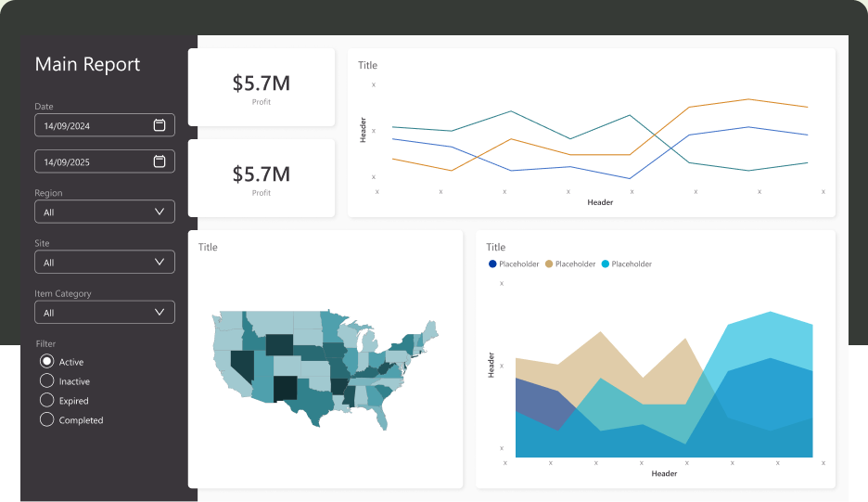Select the Expired filter radio button
This screenshot has height=502, width=868.
[x=47, y=400]
